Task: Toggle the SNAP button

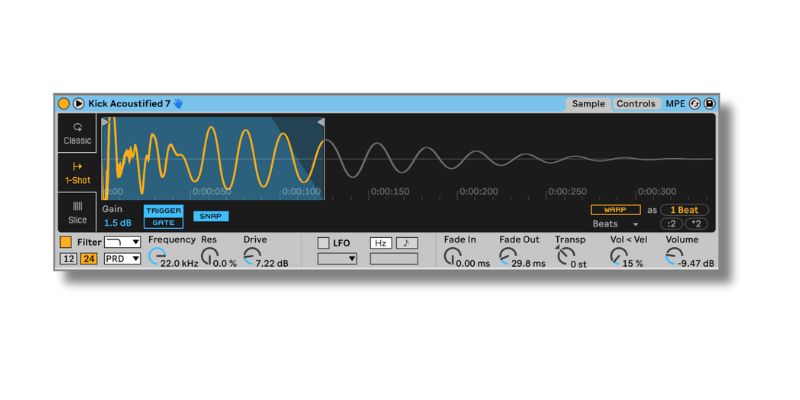Action: (211, 216)
